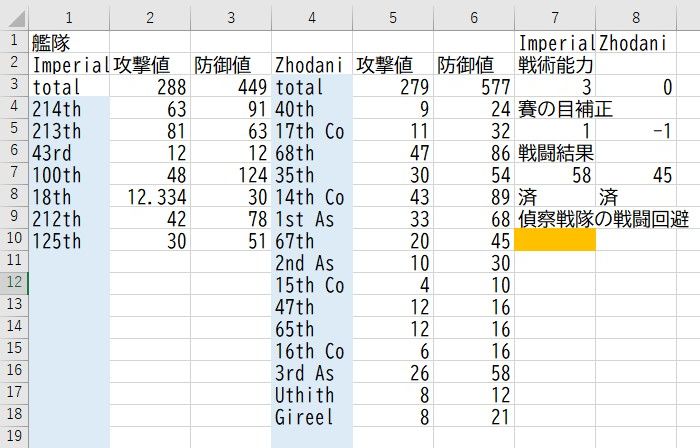Click the 43rd fleet name cell

[69, 152]
